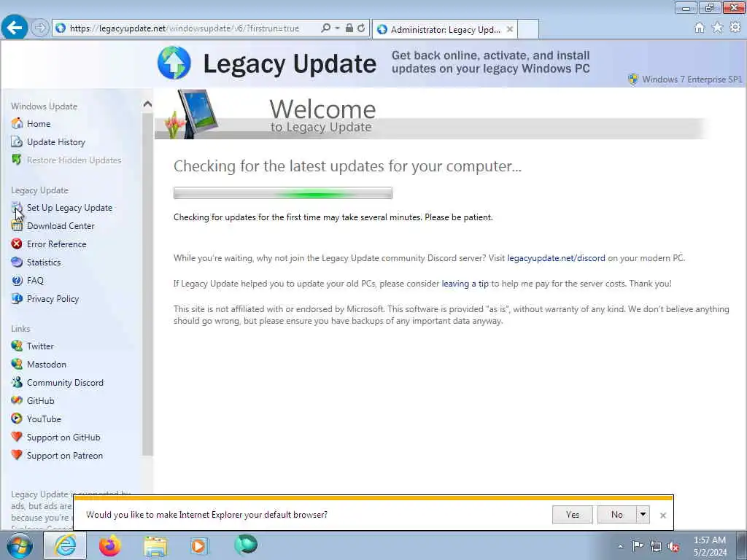
Task: Open the address bar dropdown arrow
Action: click(x=337, y=28)
